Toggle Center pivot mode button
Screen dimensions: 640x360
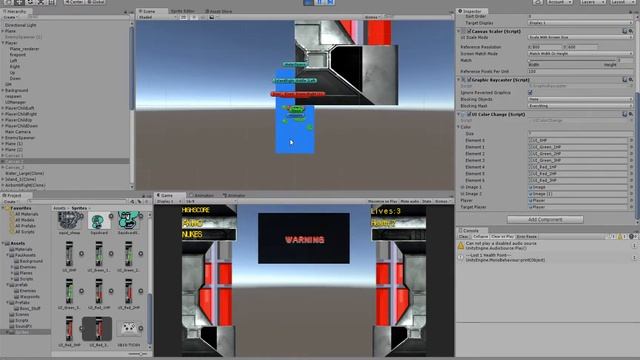[x=74, y=2]
